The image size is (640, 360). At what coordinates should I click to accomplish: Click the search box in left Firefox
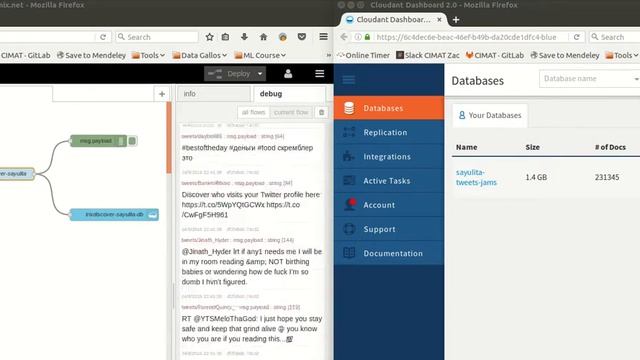pos(157,37)
